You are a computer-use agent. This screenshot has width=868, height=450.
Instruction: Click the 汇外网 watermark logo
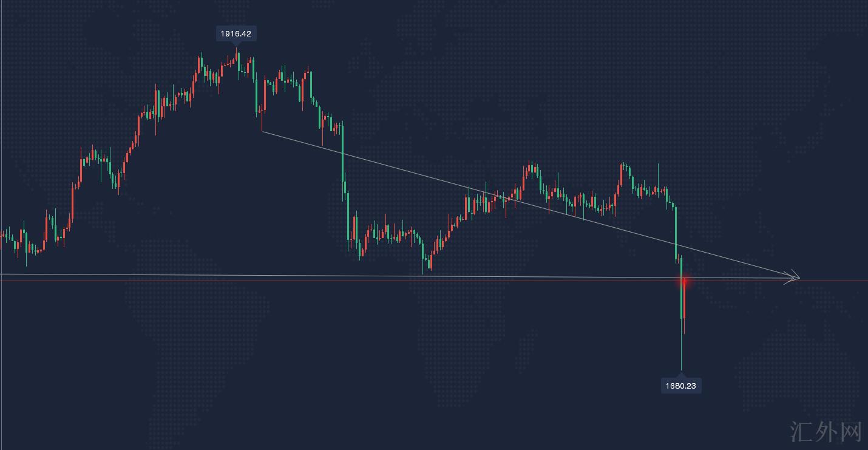[826, 432]
